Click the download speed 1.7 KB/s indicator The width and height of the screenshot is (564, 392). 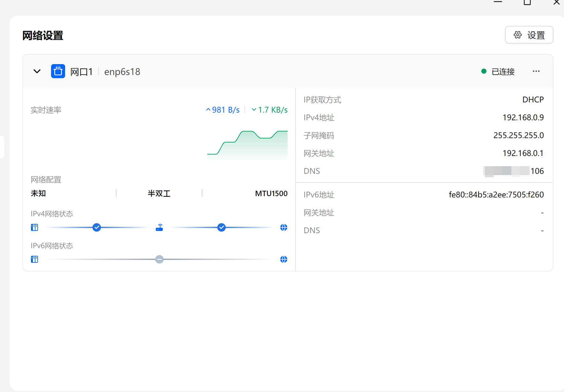click(270, 110)
